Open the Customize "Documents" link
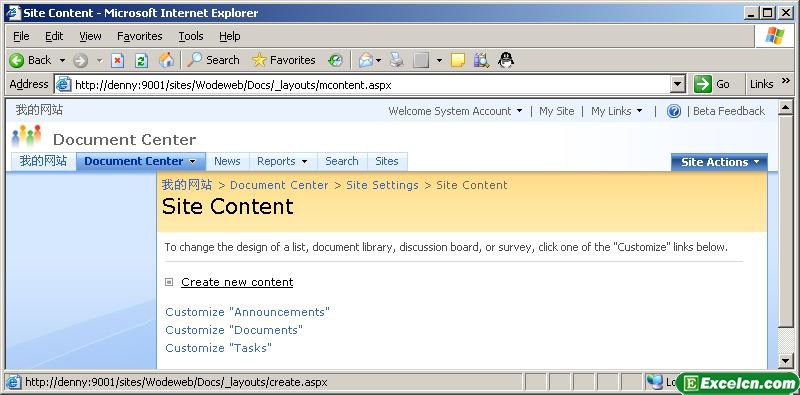Screen dimensions: 800x395 click(234, 330)
